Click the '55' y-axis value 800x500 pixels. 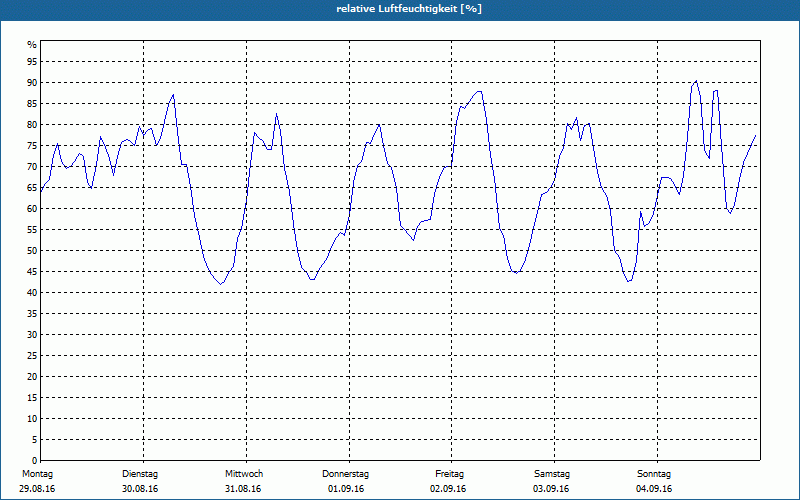click(32, 230)
